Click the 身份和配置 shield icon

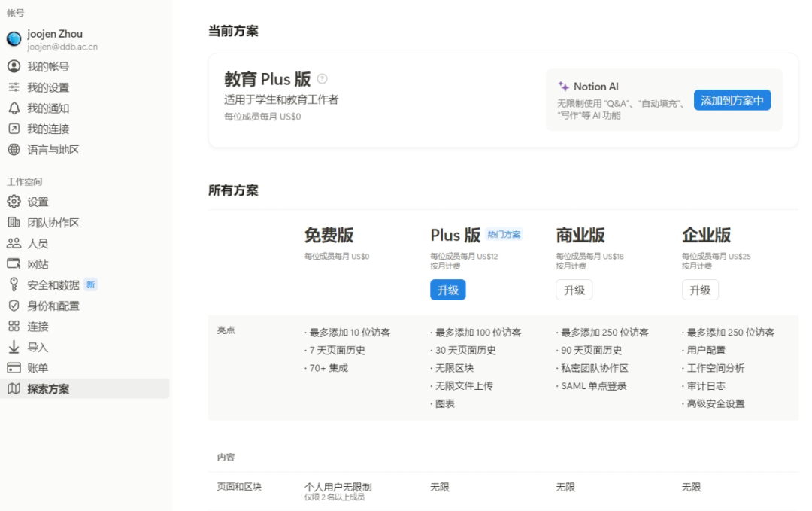pos(14,306)
